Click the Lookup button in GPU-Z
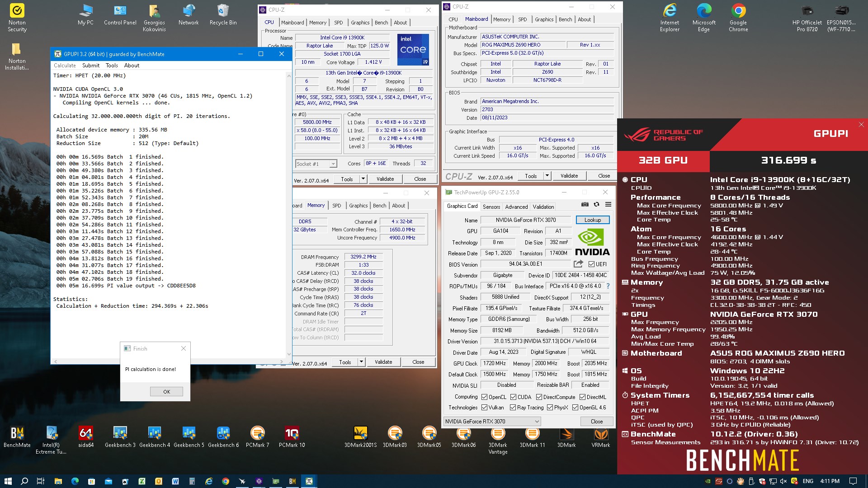The height and width of the screenshot is (488, 868). [592, 220]
